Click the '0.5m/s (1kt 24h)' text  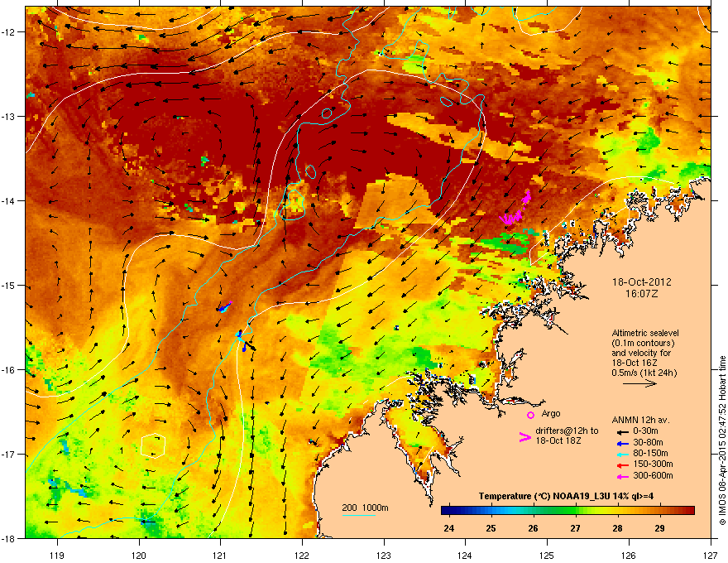point(644,373)
